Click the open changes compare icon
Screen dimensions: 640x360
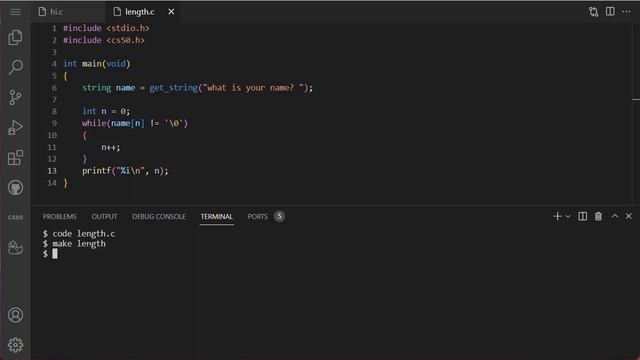[x=593, y=12]
